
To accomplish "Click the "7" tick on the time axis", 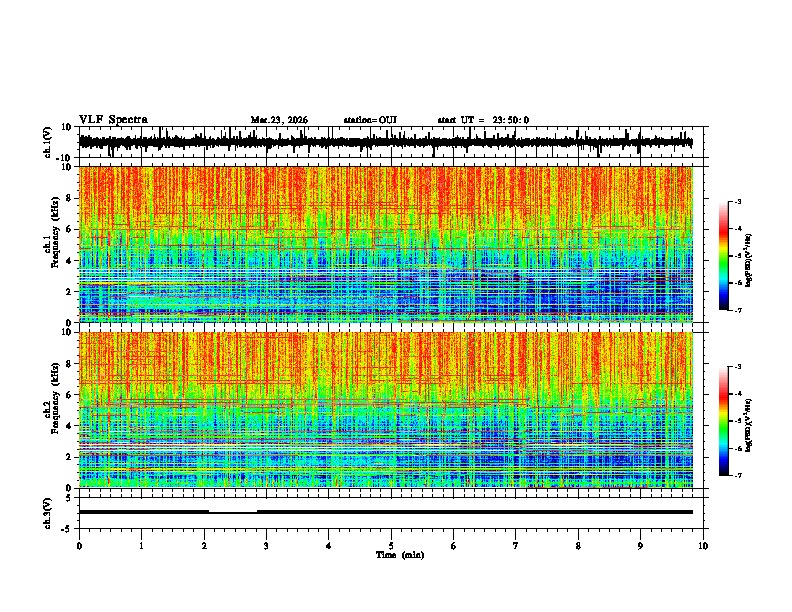I will [516, 546].
